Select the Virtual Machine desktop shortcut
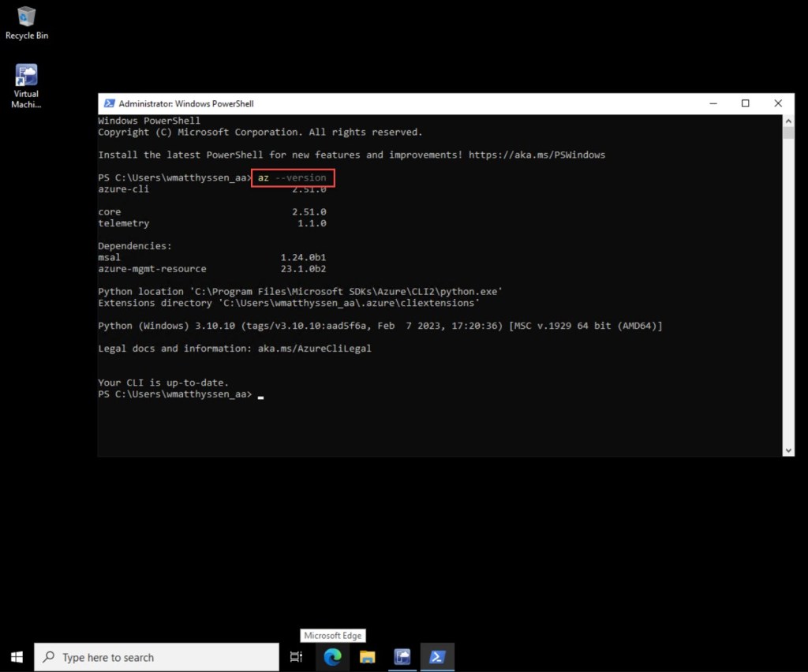 (x=26, y=77)
